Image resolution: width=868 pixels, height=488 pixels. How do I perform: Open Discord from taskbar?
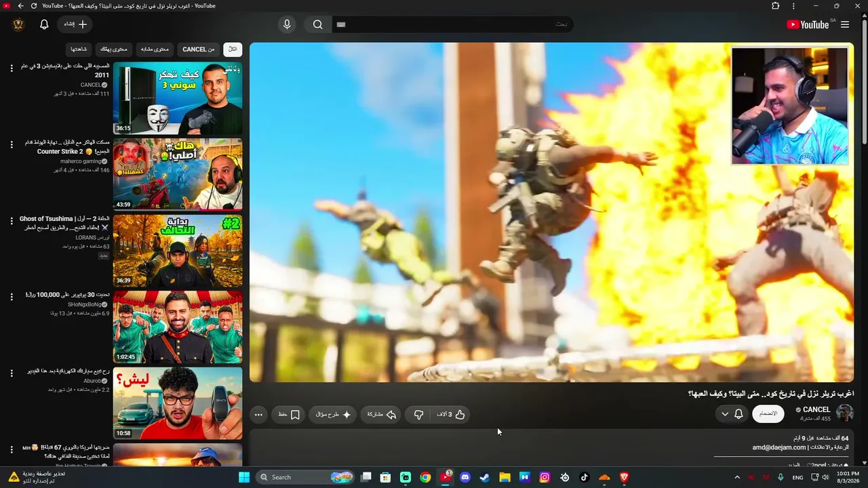coord(465,477)
